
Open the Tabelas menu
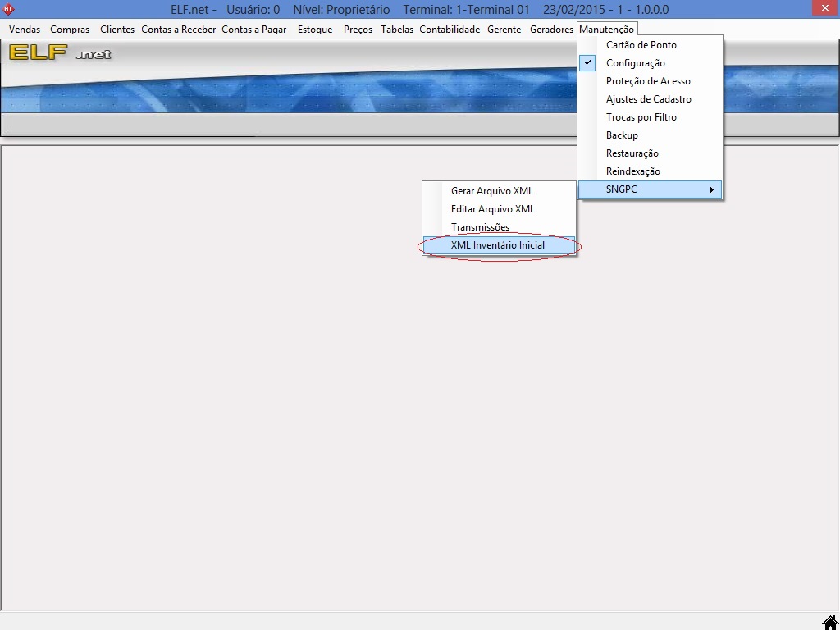point(397,30)
